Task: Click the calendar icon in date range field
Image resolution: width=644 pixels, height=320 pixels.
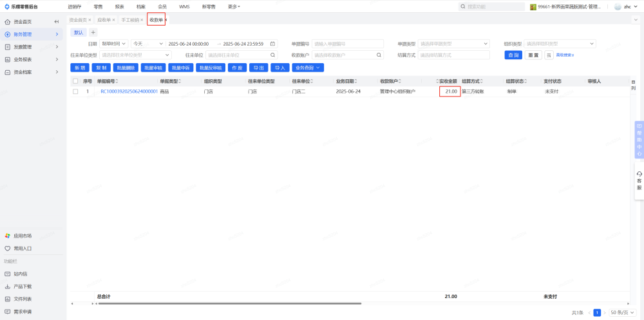Action: [272, 44]
